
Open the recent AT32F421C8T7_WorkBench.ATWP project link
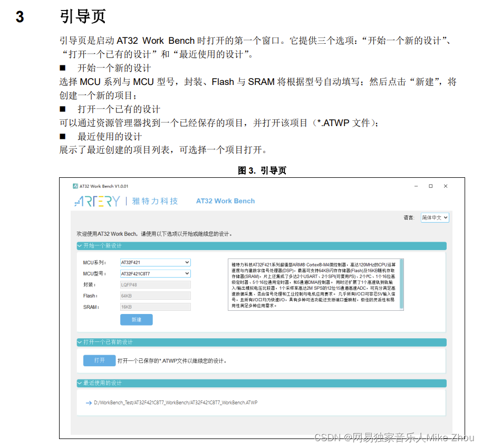point(174,402)
